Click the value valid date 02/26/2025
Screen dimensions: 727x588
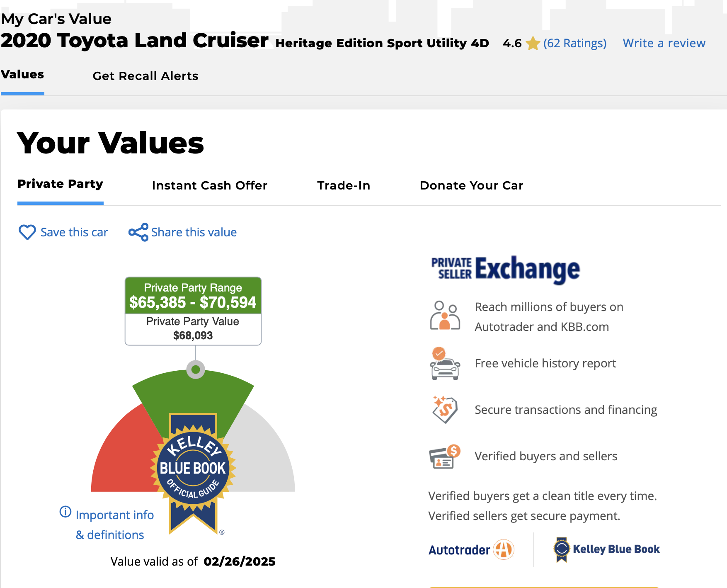(240, 561)
